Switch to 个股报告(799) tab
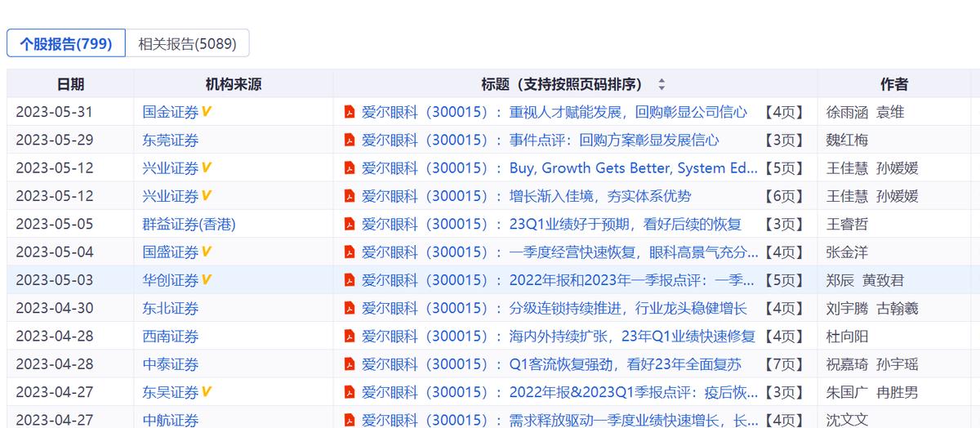Image resolution: width=980 pixels, height=428 pixels. [x=66, y=43]
